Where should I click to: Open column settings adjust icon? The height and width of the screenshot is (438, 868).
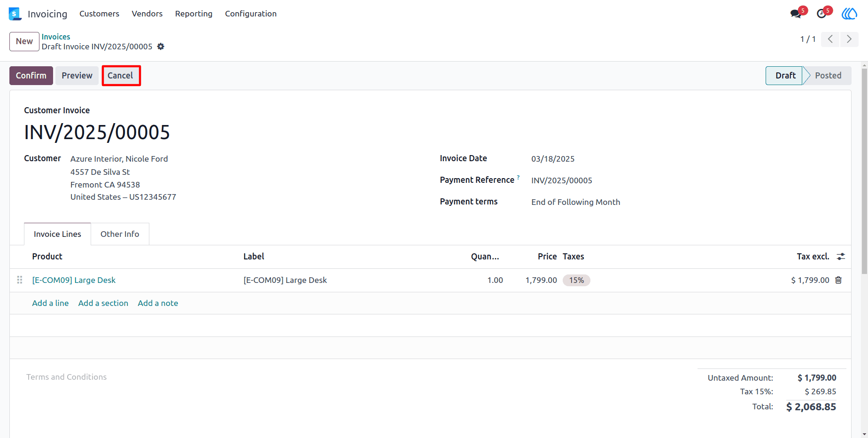(841, 257)
